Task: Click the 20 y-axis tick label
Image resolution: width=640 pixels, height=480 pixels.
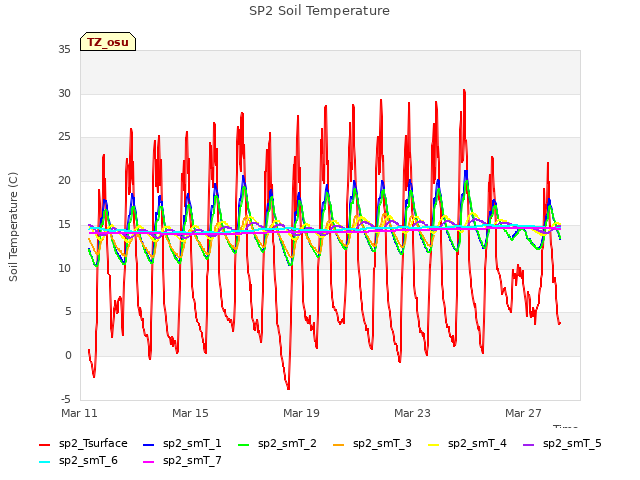Action: 64,180
